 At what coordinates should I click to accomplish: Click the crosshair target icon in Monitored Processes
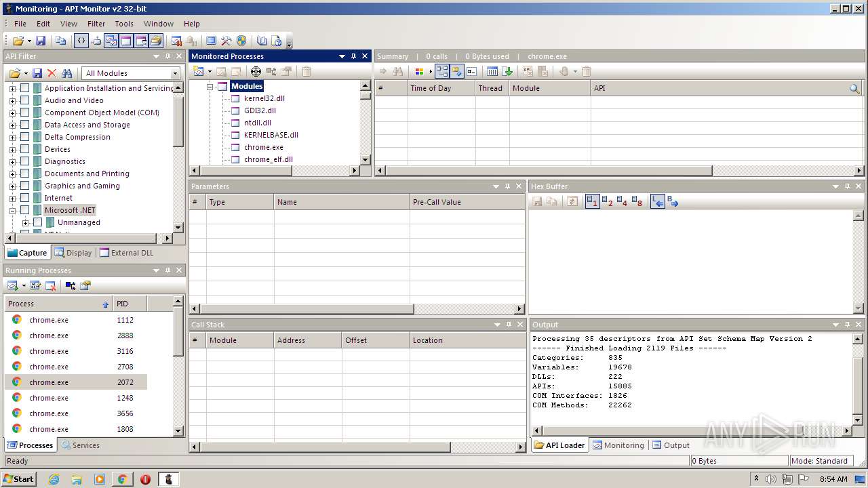click(256, 71)
